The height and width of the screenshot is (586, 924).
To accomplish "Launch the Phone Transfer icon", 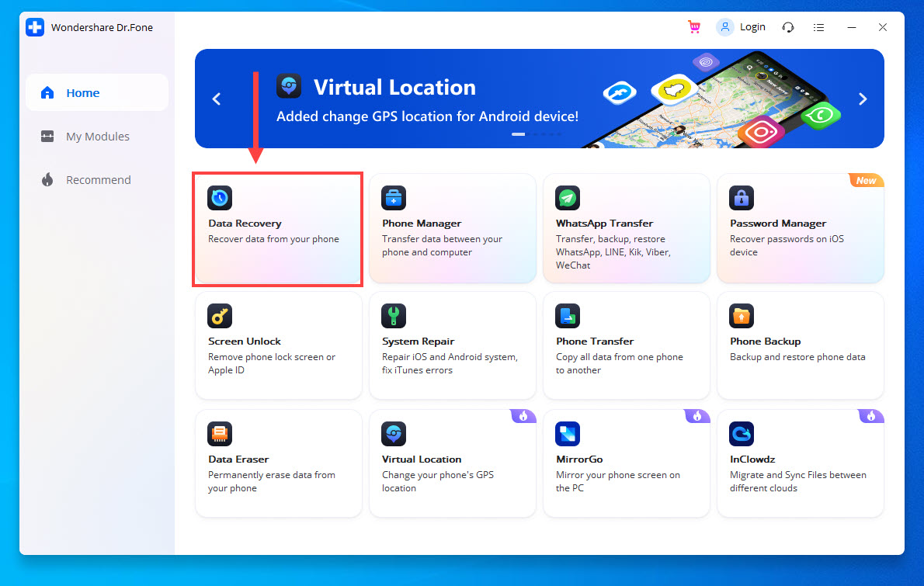I will pos(568,316).
